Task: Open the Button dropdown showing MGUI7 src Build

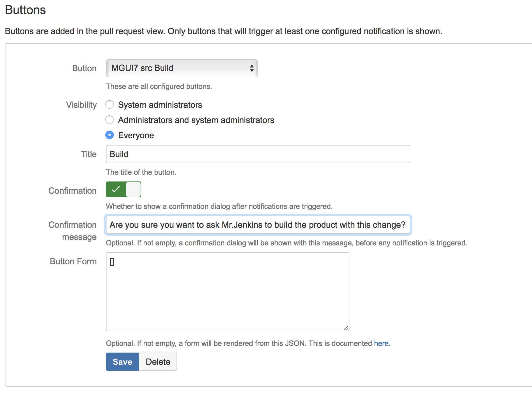Action: pos(182,68)
